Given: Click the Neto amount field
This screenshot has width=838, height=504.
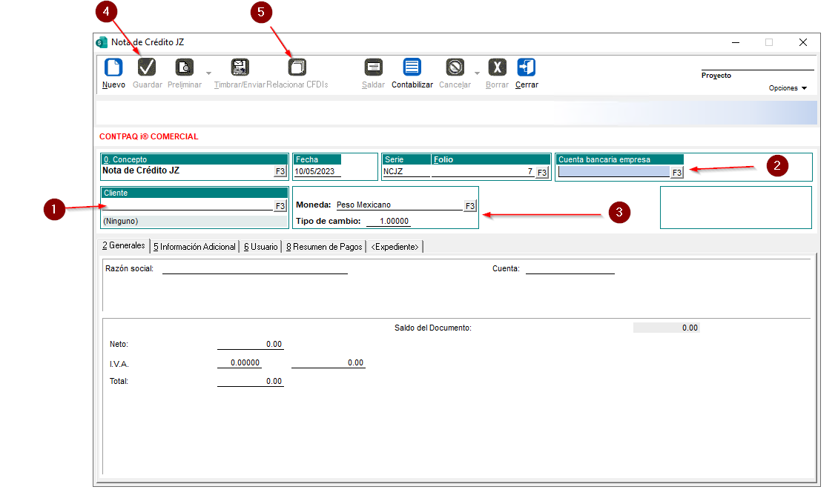Looking at the screenshot, I should tap(251, 345).
